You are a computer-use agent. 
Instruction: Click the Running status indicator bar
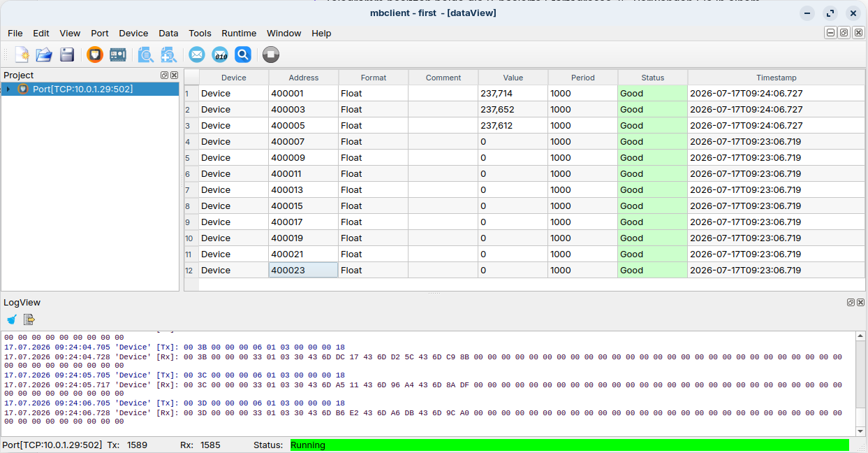(569, 445)
